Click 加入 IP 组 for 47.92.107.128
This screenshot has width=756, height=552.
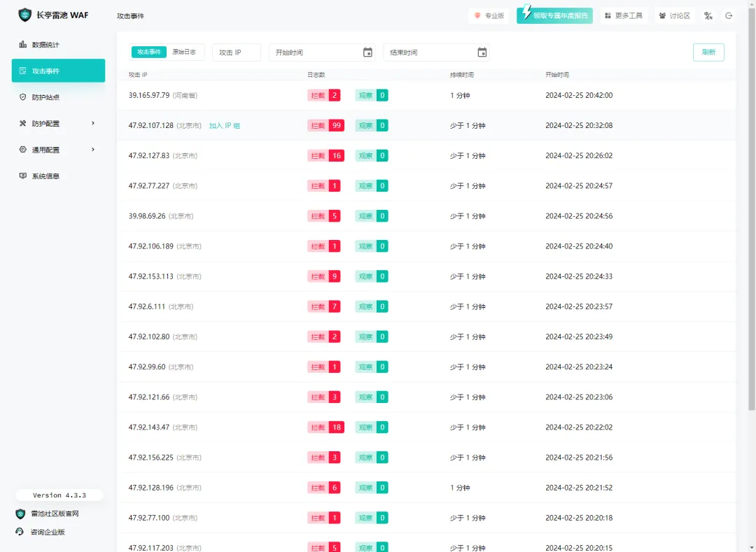(x=224, y=126)
